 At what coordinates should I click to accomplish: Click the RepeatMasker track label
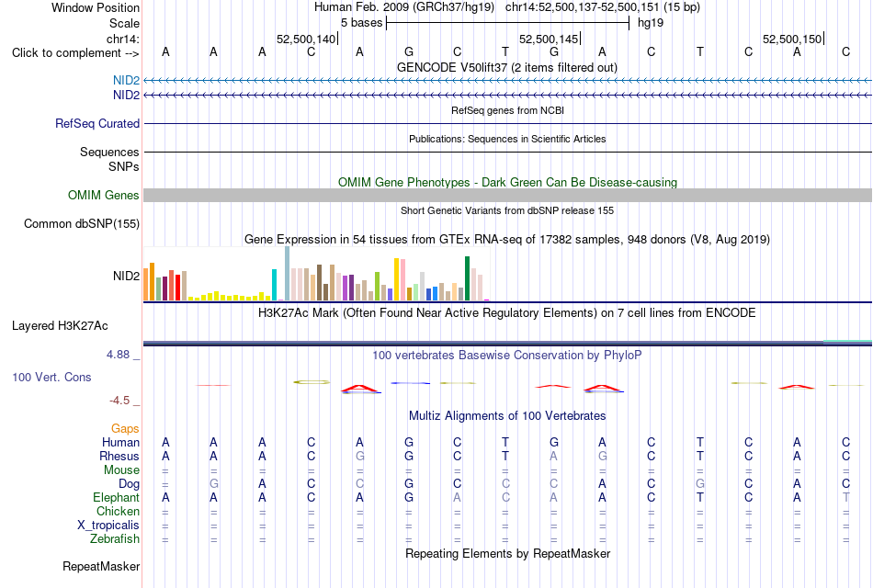point(101,567)
